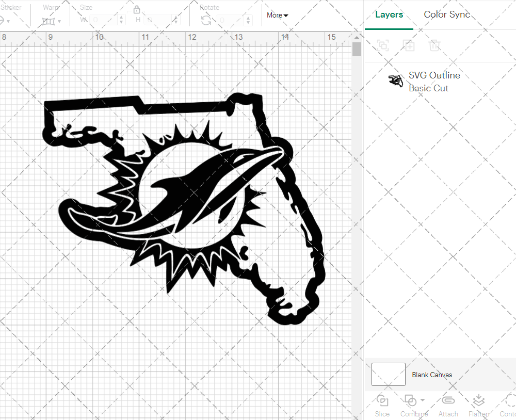Click the width size input field

106,20
